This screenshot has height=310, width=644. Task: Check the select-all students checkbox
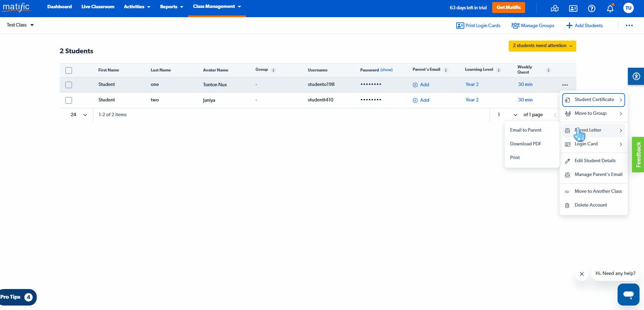click(69, 70)
